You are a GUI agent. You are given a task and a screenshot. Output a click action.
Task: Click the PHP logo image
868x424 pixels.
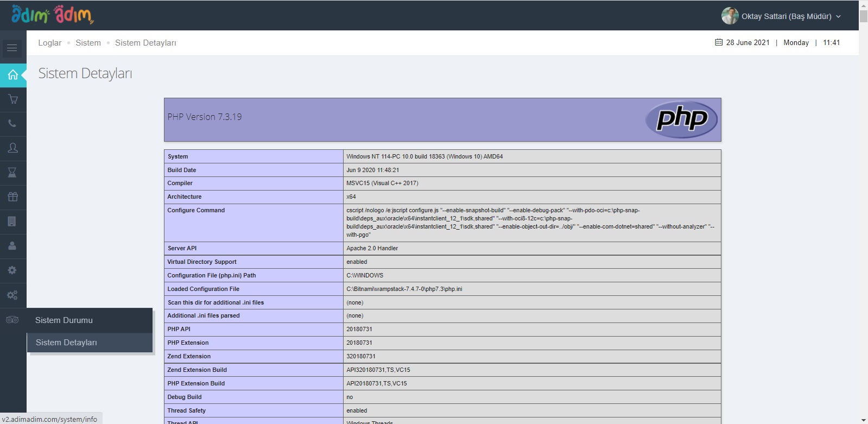681,119
